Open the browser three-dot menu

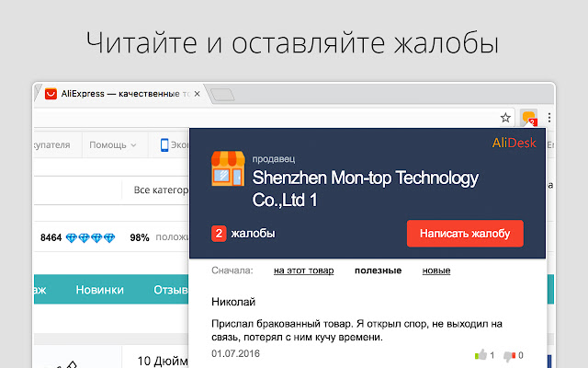549,118
